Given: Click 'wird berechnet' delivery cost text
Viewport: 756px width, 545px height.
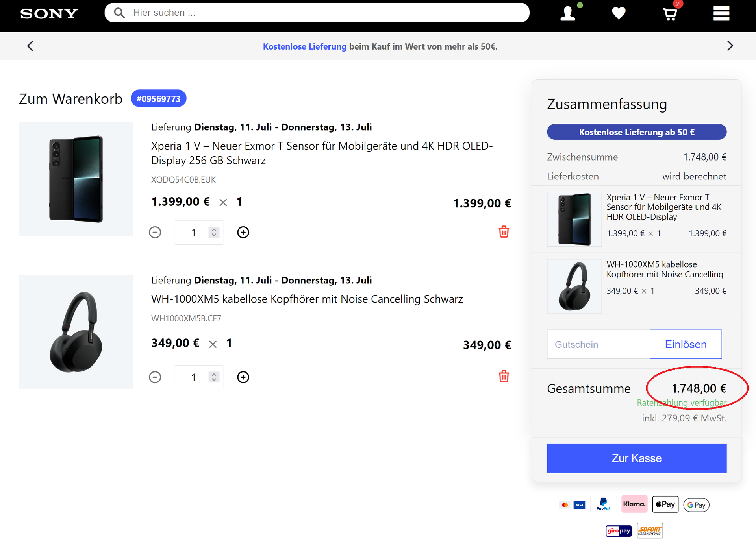Looking at the screenshot, I should 694,176.
